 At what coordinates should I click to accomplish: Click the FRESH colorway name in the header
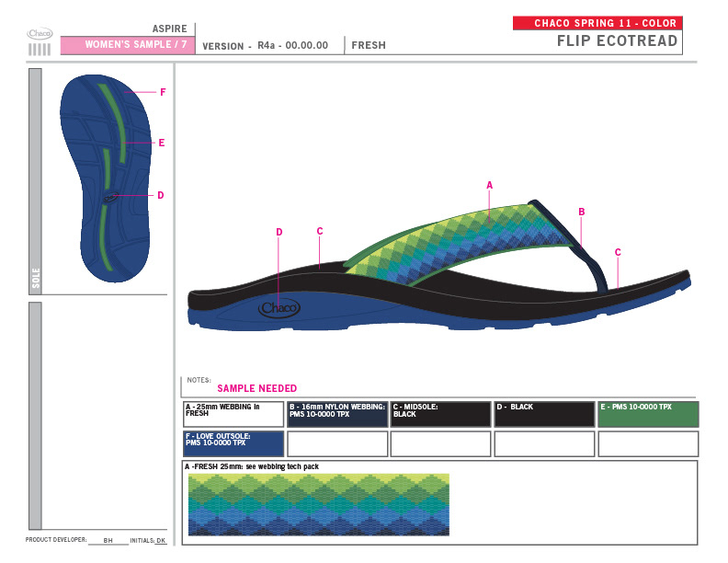369,45
